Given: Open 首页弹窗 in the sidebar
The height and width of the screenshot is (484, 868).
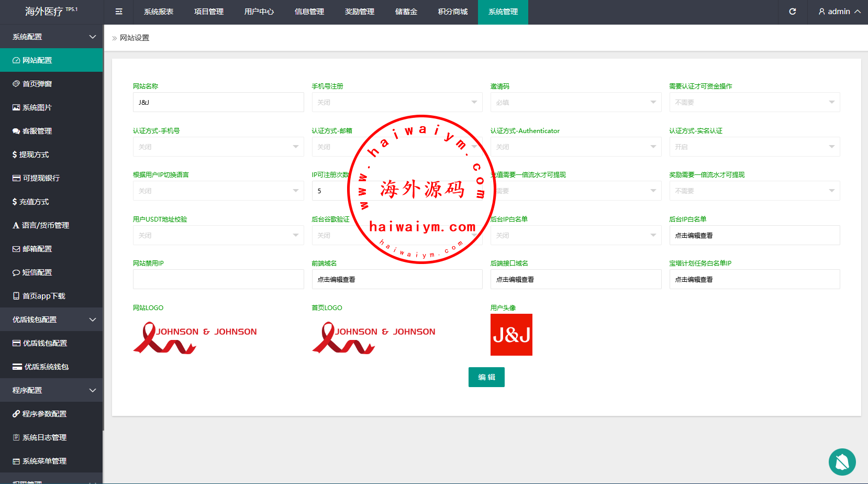Looking at the screenshot, I should (x=51, y=84).
